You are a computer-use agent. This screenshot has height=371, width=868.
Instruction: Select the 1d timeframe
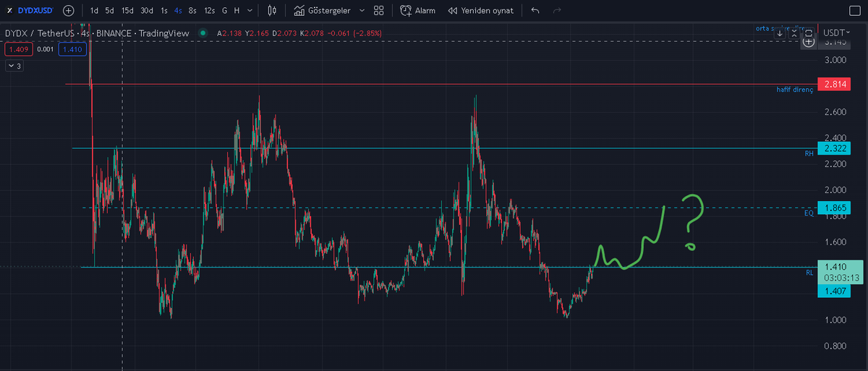[x=94, y=11]
